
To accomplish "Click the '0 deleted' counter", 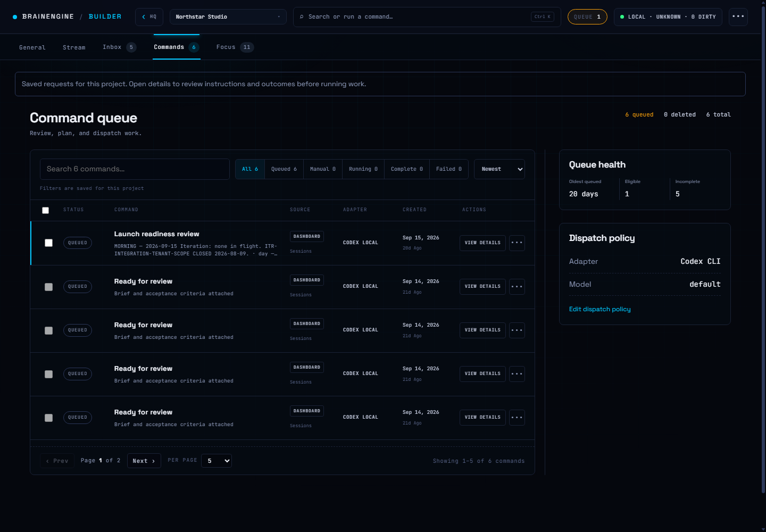I will [680, 115].
